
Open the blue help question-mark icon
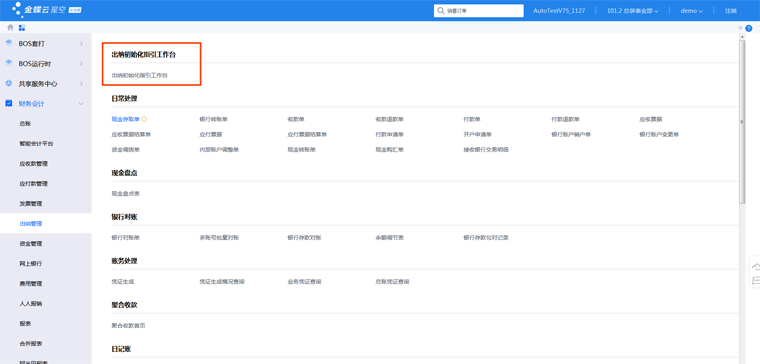pos(749,29)
